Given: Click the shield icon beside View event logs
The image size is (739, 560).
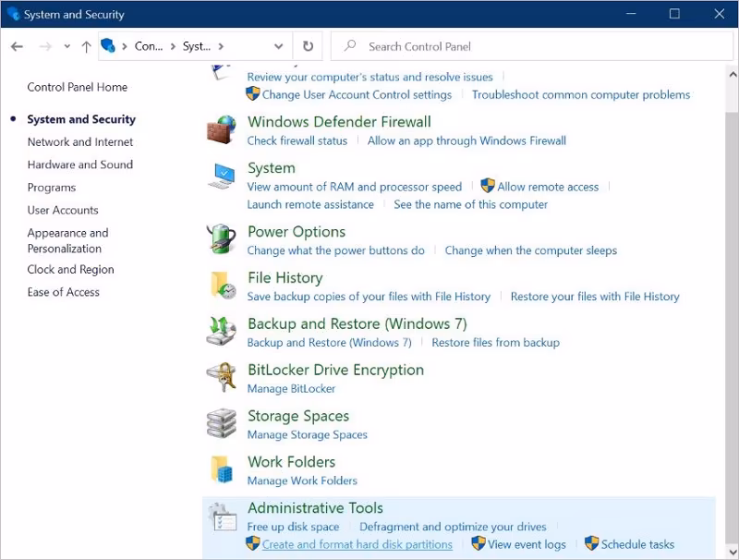Looking at the screenshot, I should point(478,543).
